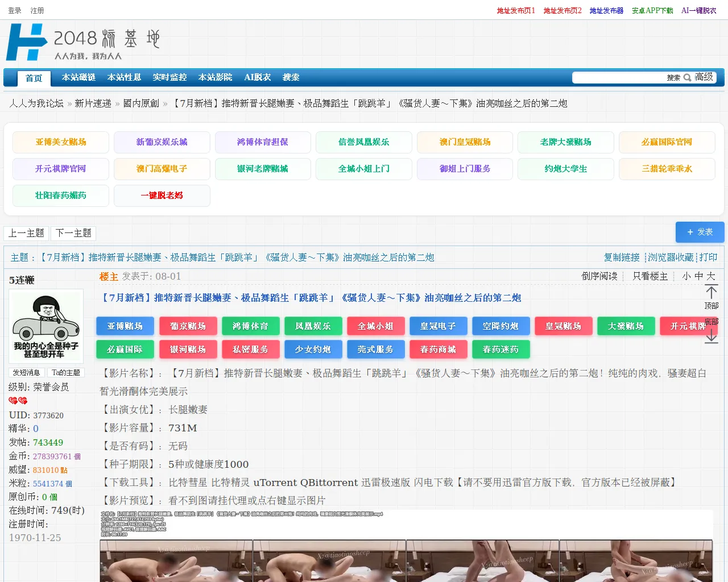
Task: Click the + 发表 post button
Action: click(700, 232)
